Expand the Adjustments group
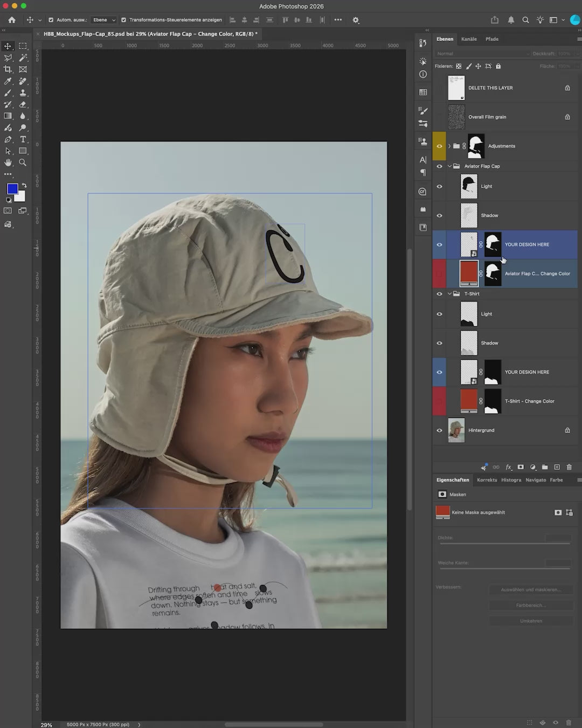 click(x=449, y=146)
